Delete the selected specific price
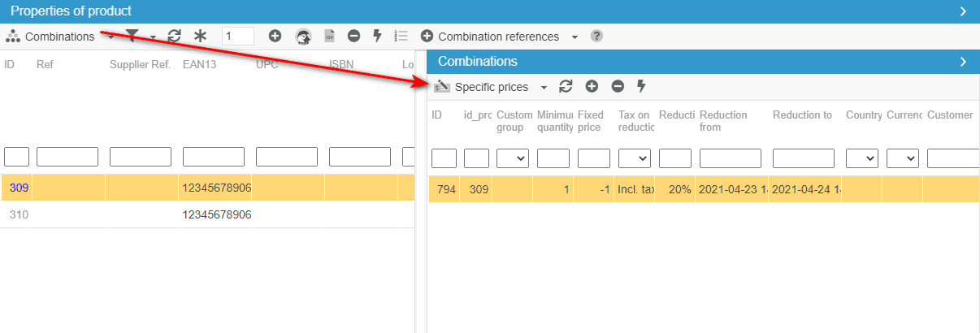The width and height of the screenshot is (980, 333). (618, 86)
